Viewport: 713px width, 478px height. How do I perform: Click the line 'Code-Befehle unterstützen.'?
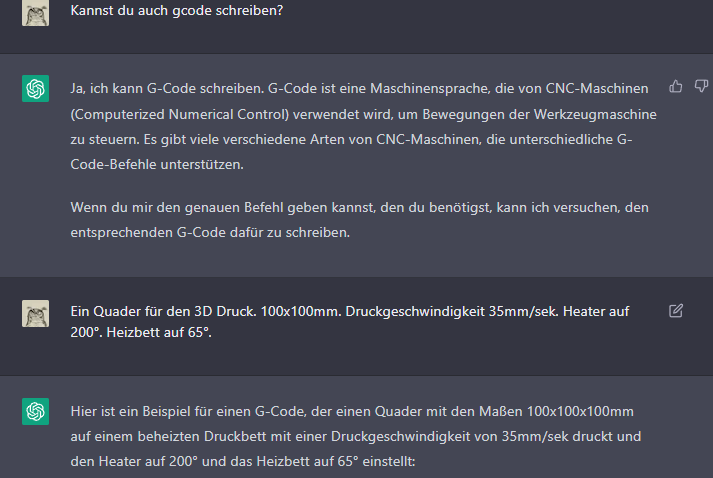[157, 164]
